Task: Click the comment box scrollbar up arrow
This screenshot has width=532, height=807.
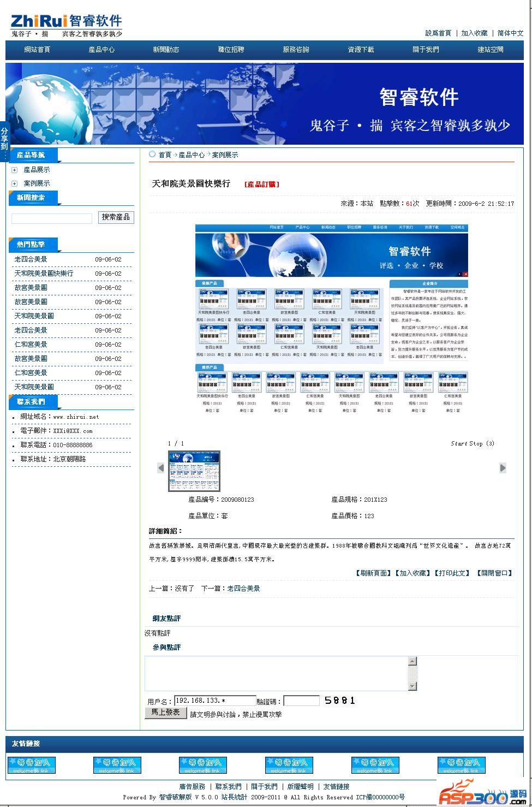Action: 413,662
